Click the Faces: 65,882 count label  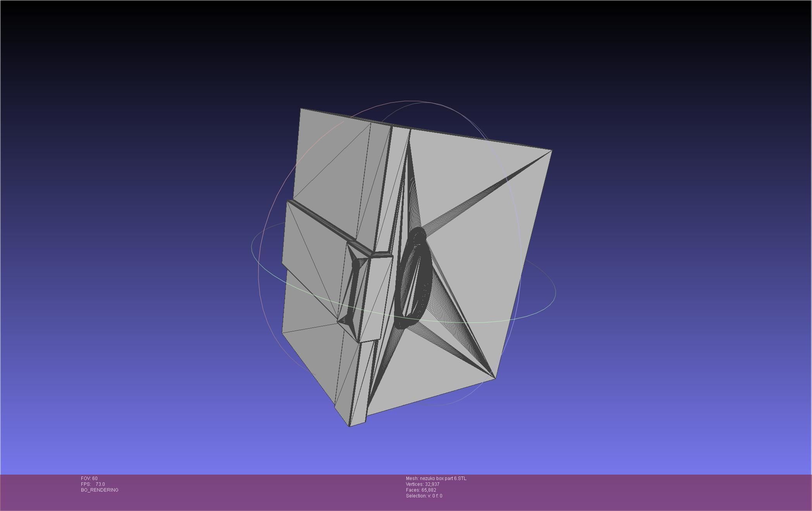(421, 490)
